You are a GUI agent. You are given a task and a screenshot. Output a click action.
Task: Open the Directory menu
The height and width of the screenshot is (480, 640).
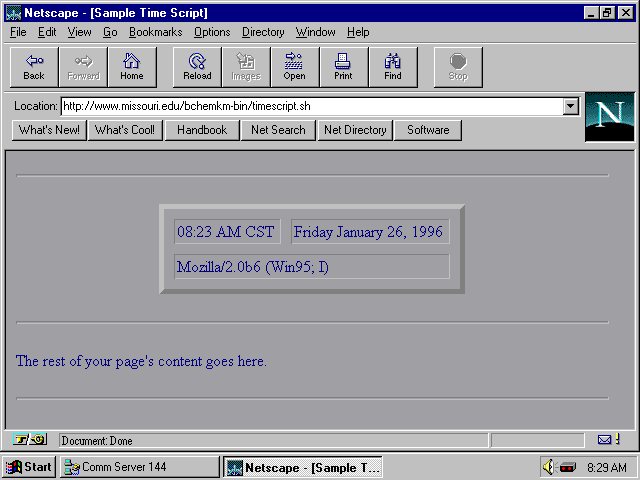tap(263, 32)
